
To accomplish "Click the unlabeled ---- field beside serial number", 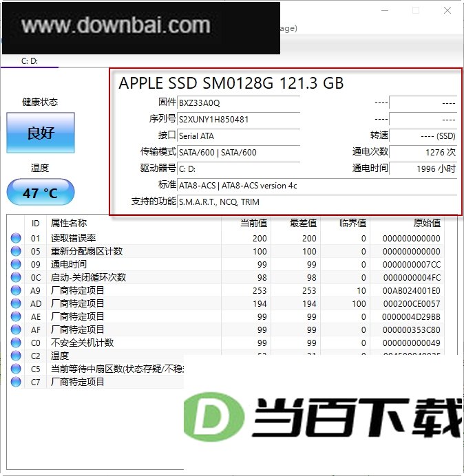I will coord(423,119).
